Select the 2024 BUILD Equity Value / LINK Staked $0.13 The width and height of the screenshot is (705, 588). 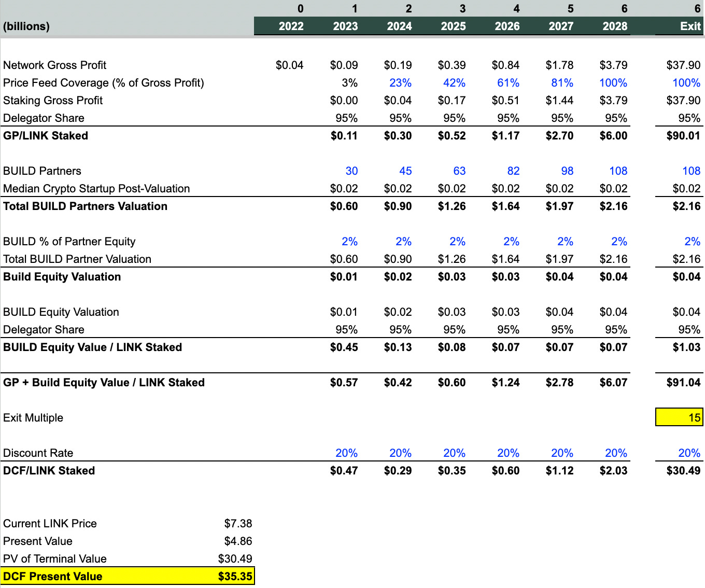point(398,347)
